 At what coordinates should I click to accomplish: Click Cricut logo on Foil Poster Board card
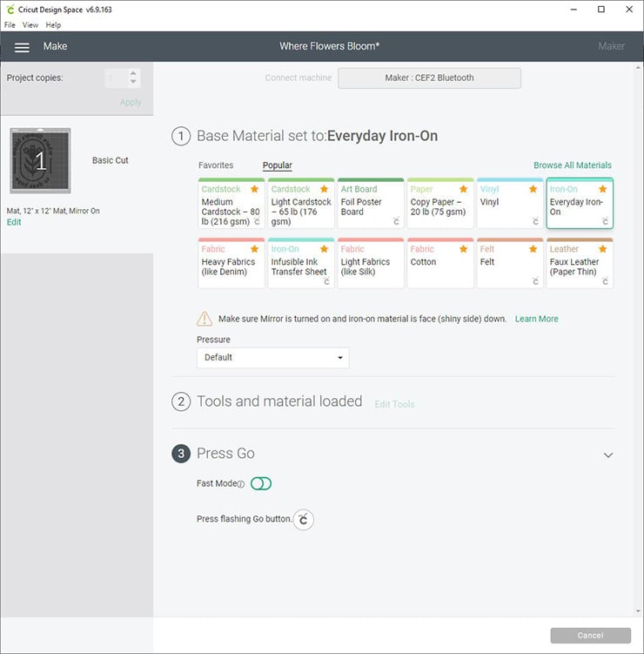coord(396,221)
